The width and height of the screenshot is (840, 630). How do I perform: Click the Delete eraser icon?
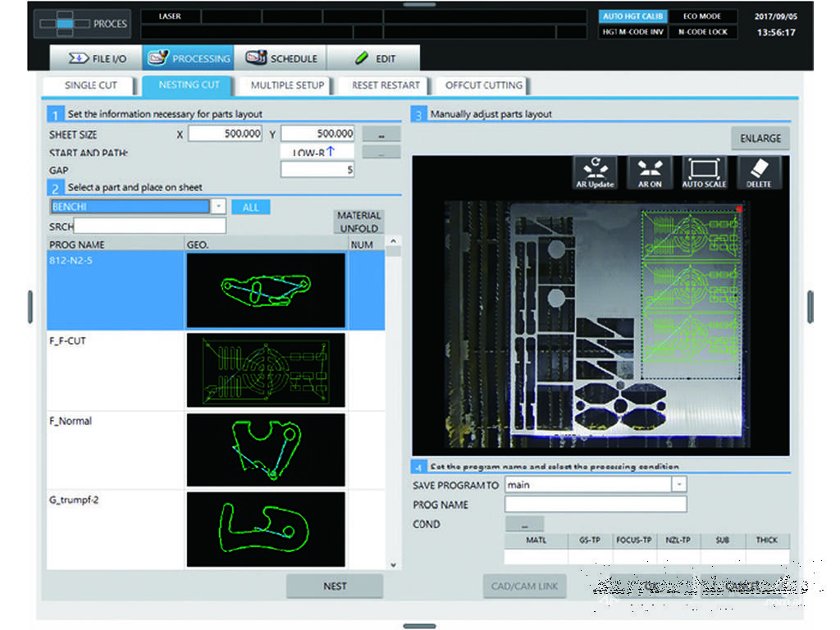click(759, 172)
